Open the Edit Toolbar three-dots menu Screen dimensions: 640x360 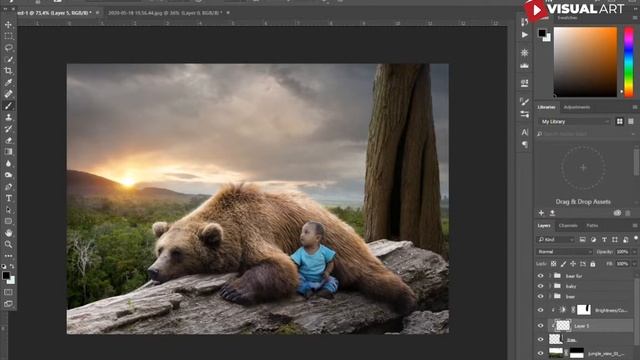tap(8, 256)
